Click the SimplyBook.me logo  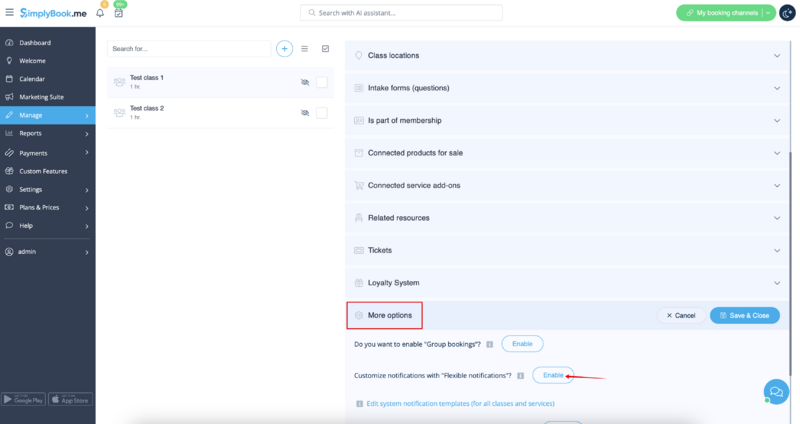pos(53,13)
